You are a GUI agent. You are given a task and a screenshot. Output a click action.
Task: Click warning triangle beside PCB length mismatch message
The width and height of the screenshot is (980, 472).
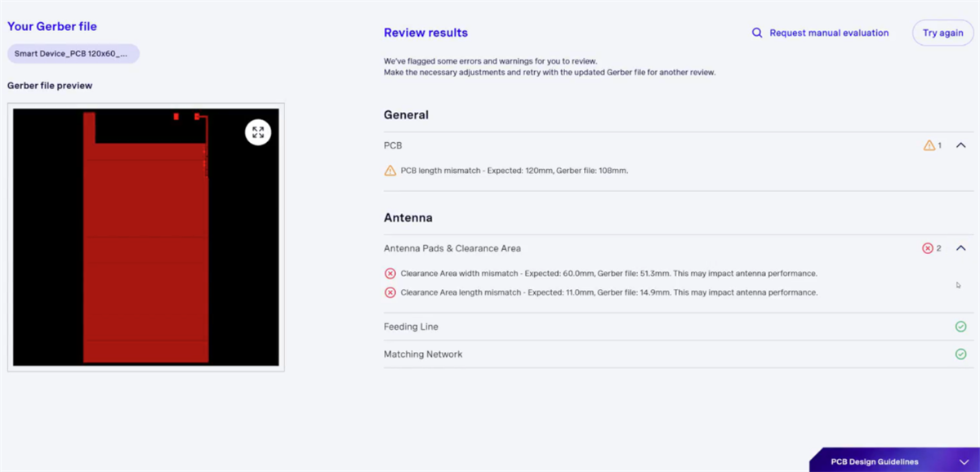[390, 171]
